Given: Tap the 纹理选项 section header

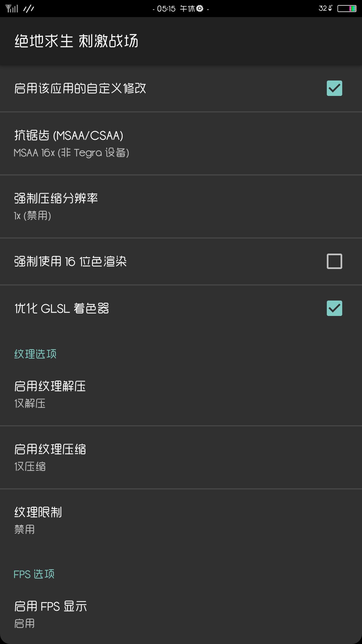Looking at the screenshot, I should (35, 354).
